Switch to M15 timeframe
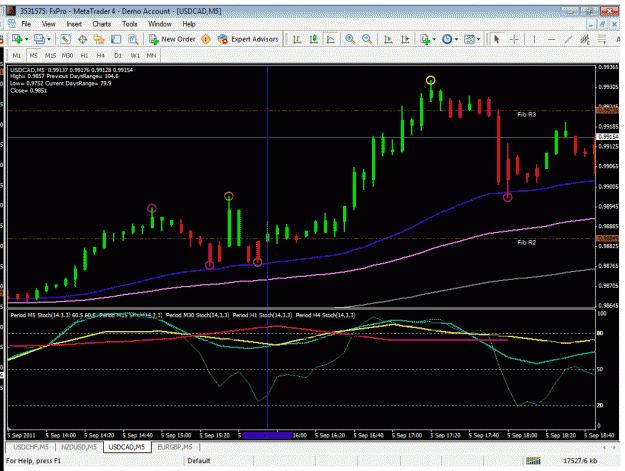 click(51, 55)
